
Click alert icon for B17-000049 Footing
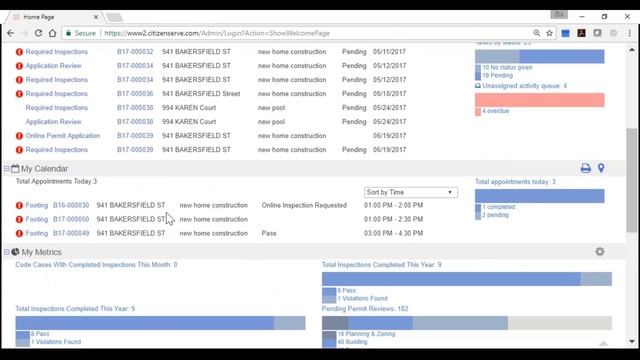[x=19, y=233]
